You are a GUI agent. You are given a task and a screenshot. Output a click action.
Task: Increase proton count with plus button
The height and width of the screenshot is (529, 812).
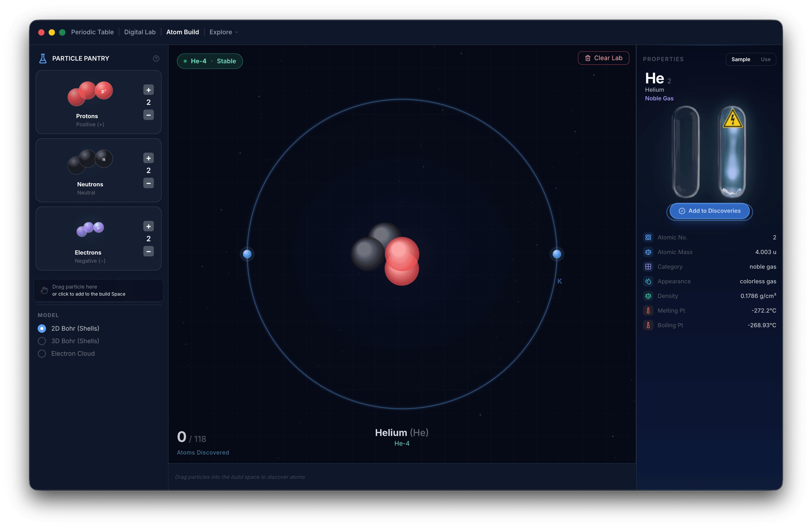pos(148,90)
